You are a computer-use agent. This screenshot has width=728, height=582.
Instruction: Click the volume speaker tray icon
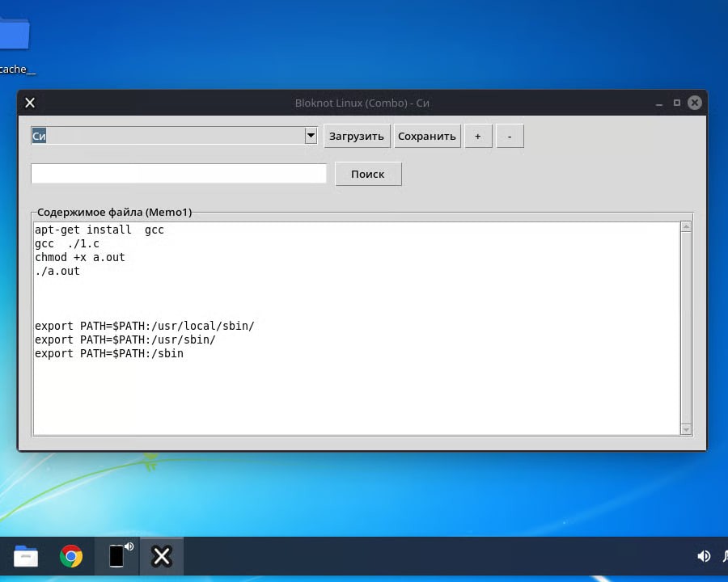[x=704, y=556]
